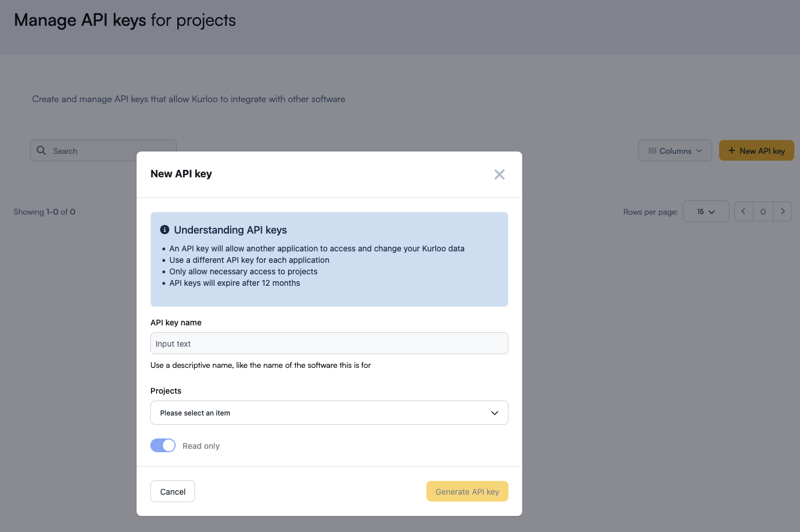Expand the Columns dropdown
The width and height of the screenshot is (800, 532).
tap(675, 150)
